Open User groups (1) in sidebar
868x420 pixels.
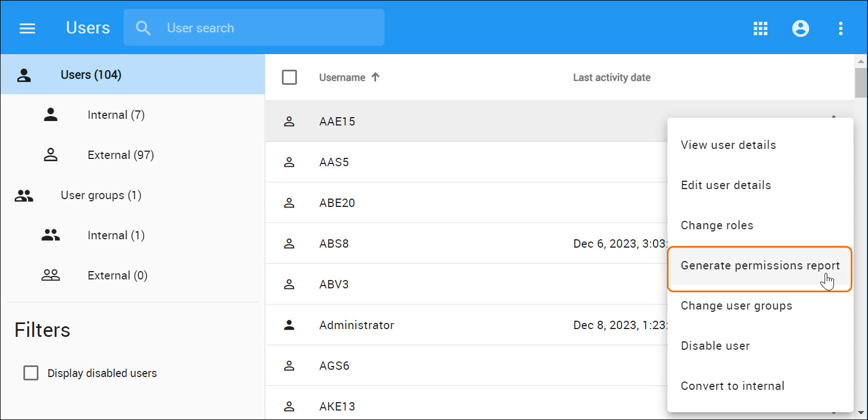click(101, 195)
